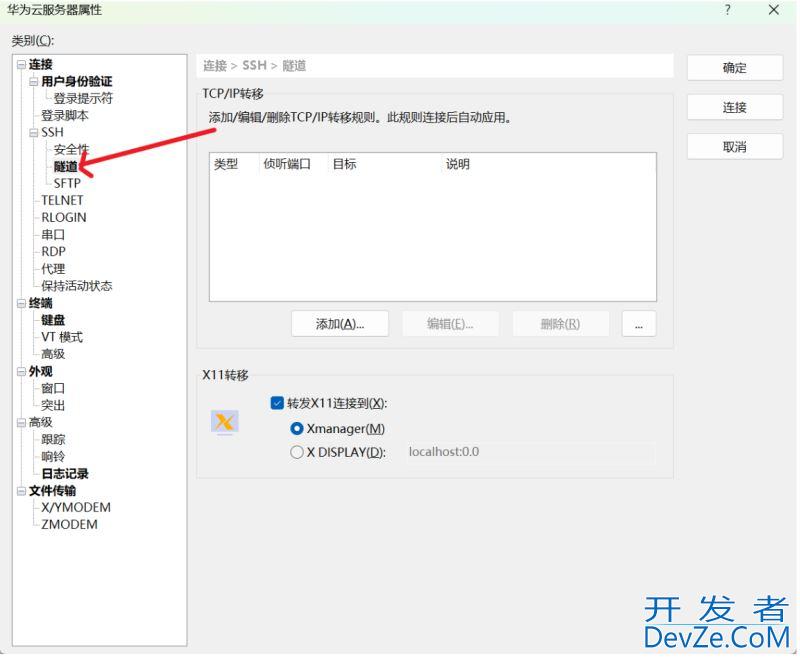
Task: Open the RLOGIN category
Action: 64,217
